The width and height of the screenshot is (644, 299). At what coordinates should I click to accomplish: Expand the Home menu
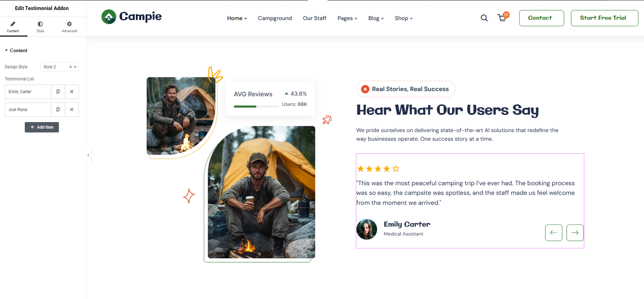pos(237,18)
